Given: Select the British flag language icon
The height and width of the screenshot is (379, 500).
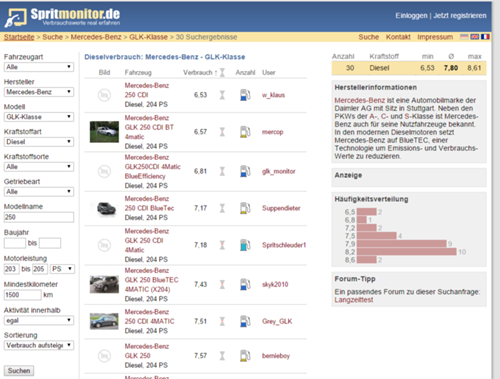Looking at the screenshot, I should [x=475, y=37].
